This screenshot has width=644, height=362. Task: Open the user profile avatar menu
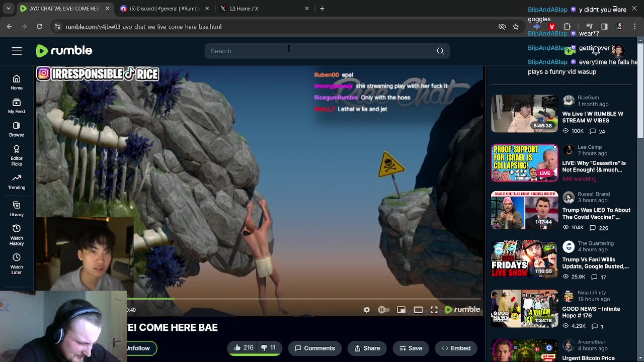pos(617,51)
